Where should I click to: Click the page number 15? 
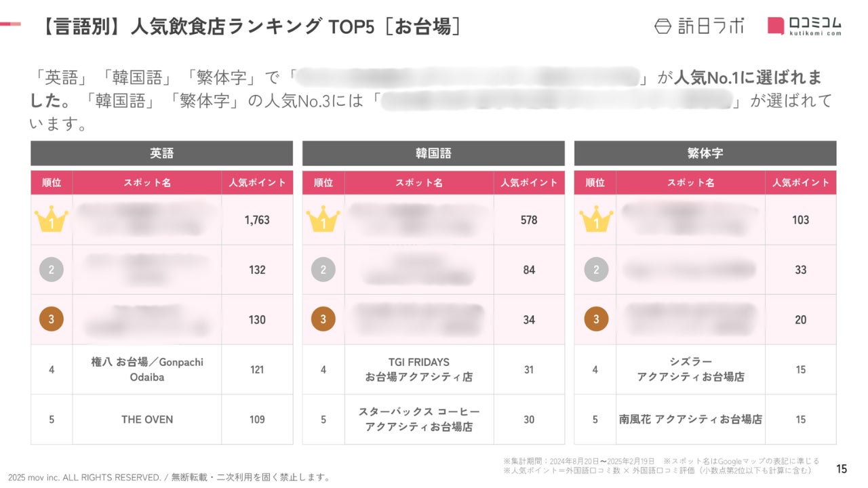[x=842, y=468]
